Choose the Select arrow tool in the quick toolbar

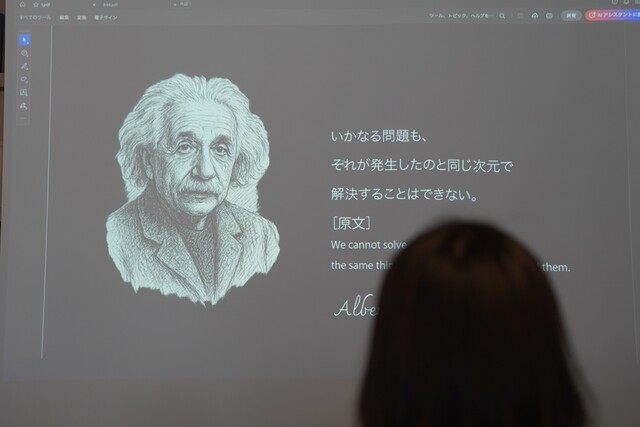24,40
